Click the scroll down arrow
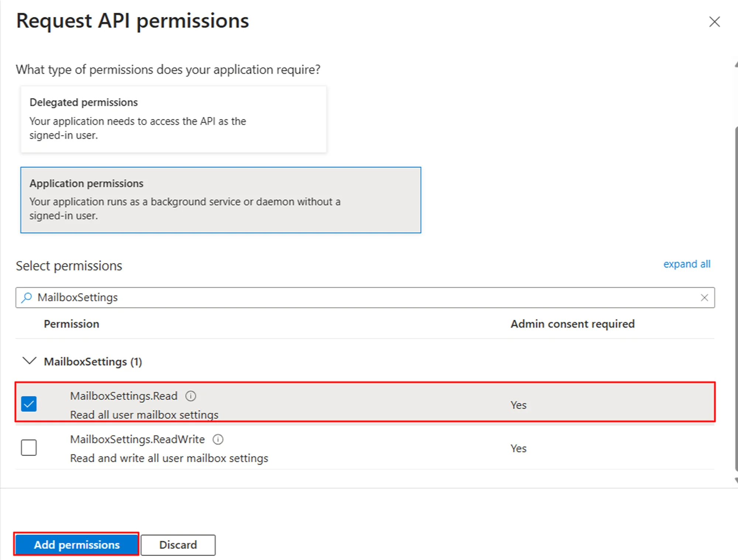 point(736,480)
